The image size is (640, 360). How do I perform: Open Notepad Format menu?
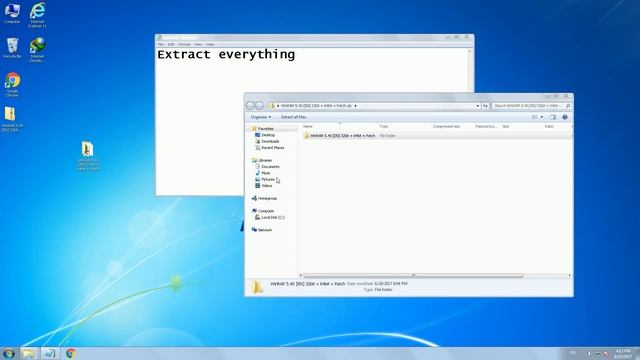(x=184, y=44)
